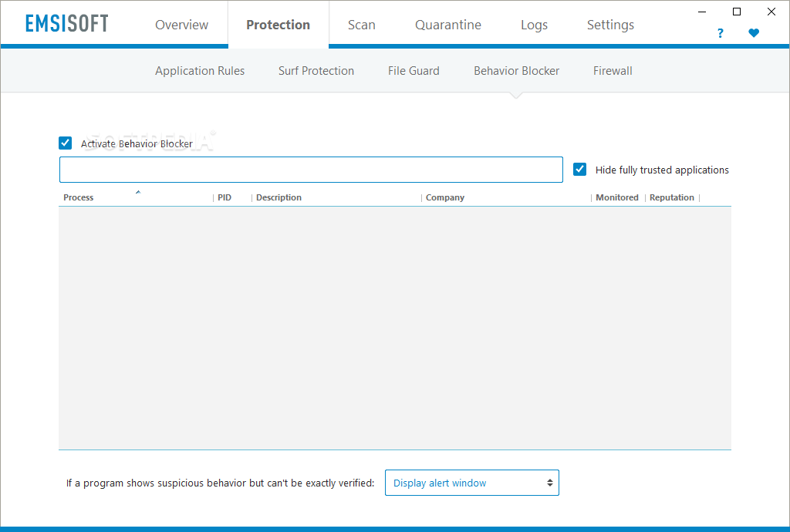Image resolution: width=790 pixels, height=532 pixels.
Task: Focus the process search input field
Action: tap(311, 170)
